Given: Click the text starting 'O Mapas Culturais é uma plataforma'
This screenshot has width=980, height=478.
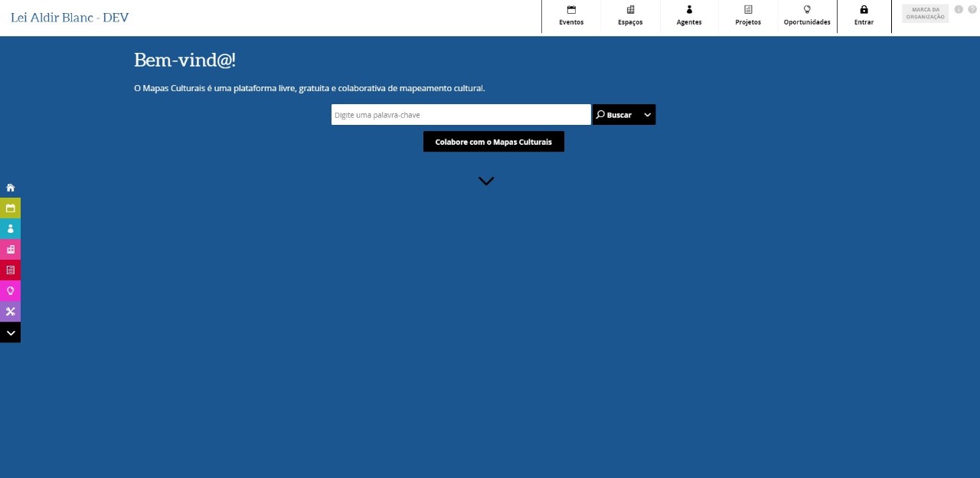Looking at the screenshot, I should coord(309,88).
